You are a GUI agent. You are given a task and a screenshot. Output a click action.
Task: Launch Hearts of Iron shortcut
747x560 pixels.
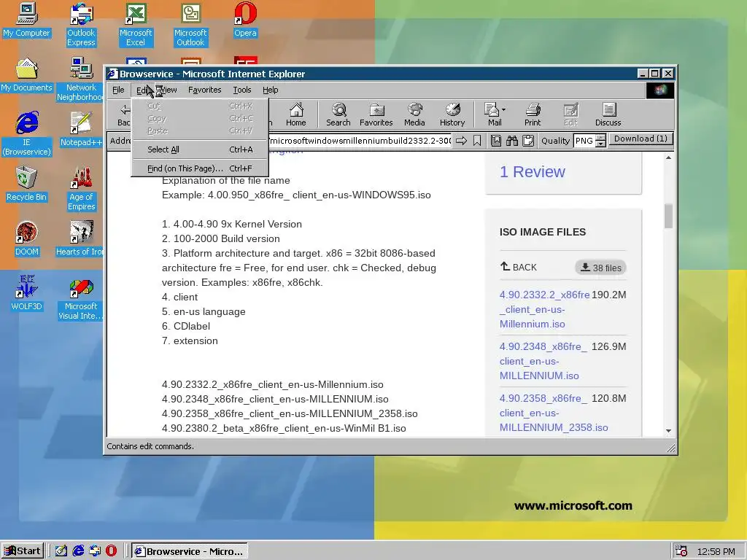pyautogui.click(x=80, y=239)
